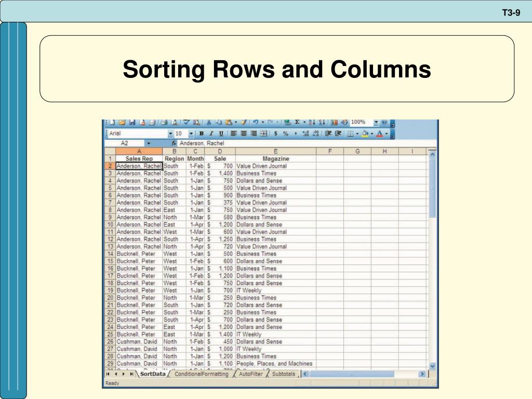The image size is (532, 399).
Task: Toggle Italic formatting
Action: click(x=211, y=134)
